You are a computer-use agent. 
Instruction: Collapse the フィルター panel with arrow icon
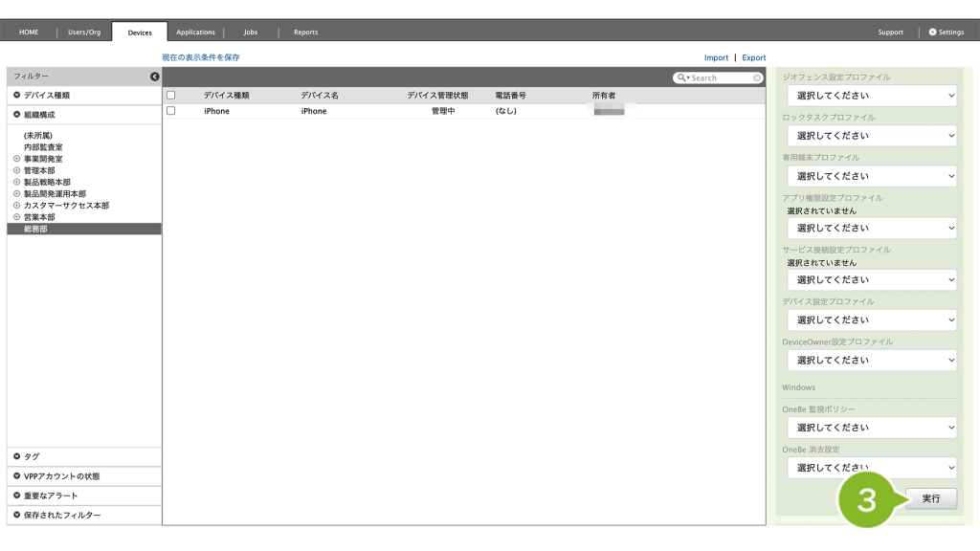(x=155, y=77)
